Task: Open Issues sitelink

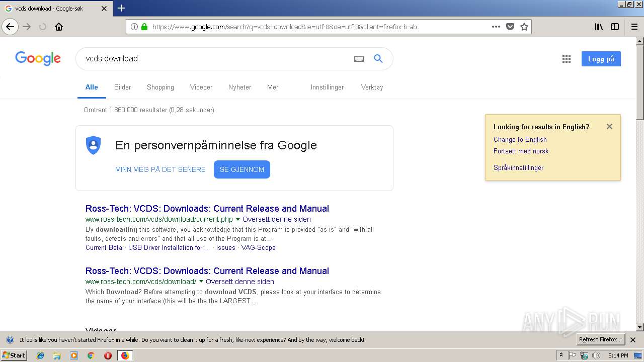Action: tap(226, 248)
